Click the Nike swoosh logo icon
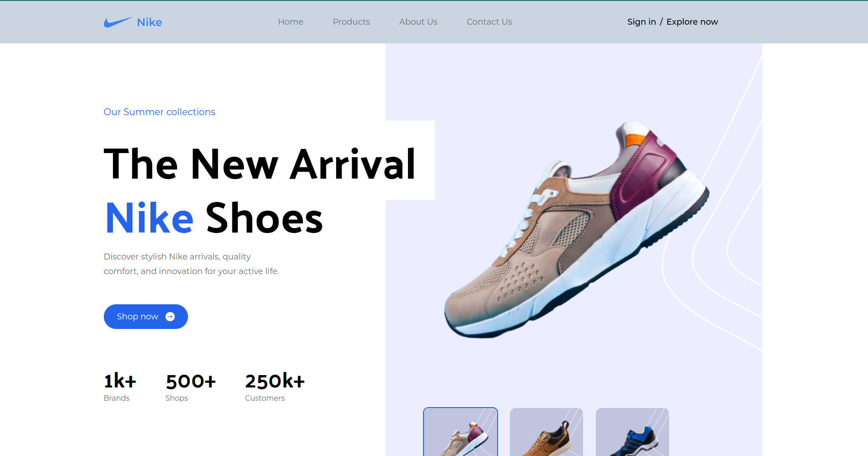The image size is (868, 456). tap(118, 22)
